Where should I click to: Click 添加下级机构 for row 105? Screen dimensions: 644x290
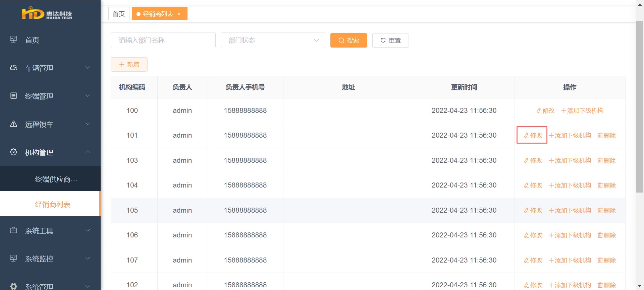coord(570,210)
